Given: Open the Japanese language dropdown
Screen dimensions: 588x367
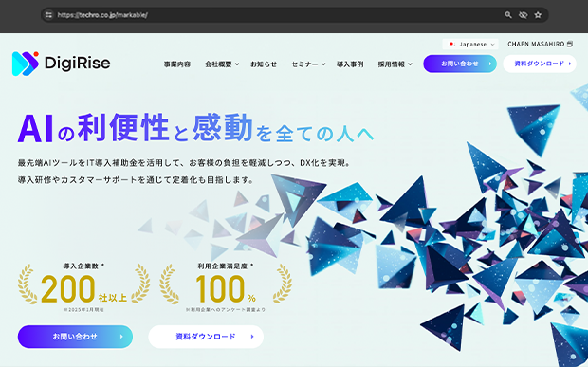Looking at the screenshot, I should click(470, 45).
